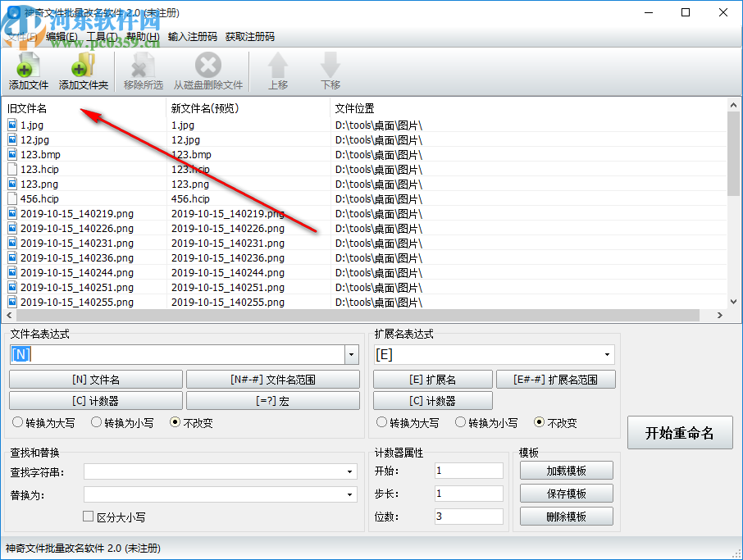The height and width of the screenshot is (560, 743).
Task: Click the [E] extension button
Action: [x=433, y=380]
